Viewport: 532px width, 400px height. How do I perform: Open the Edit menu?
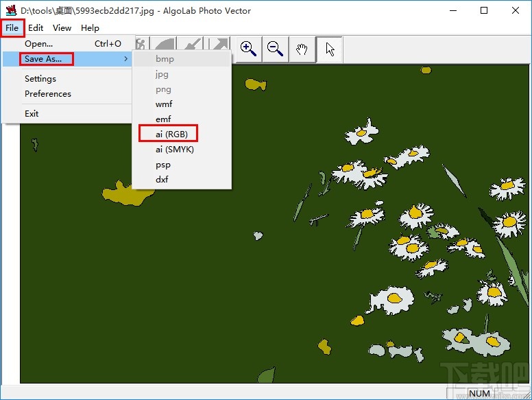36,28
